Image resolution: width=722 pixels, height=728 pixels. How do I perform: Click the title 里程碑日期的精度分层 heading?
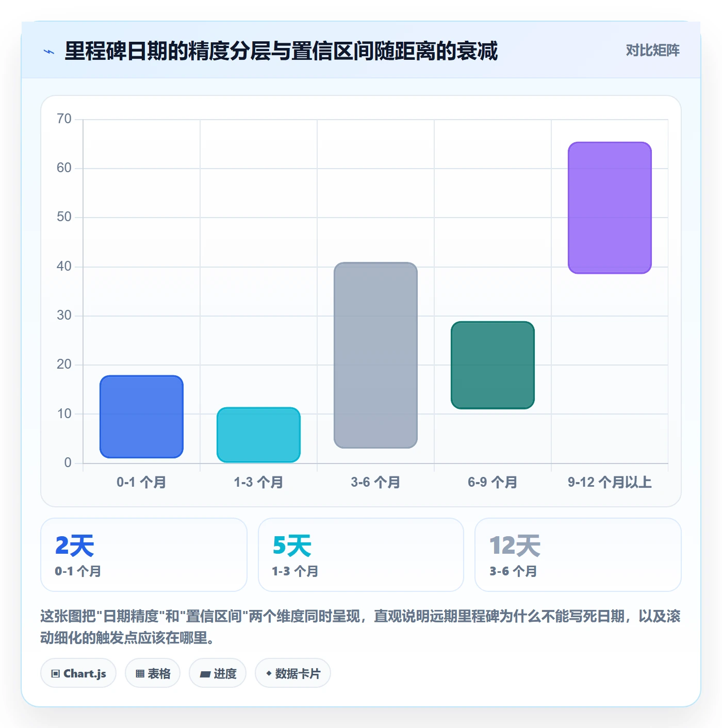pos(281,51)
